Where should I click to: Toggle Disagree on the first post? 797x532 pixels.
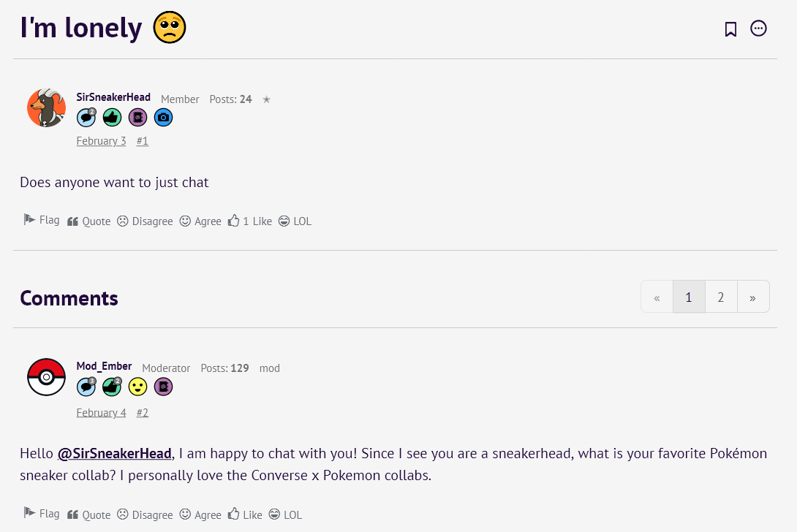pos(145,221)
